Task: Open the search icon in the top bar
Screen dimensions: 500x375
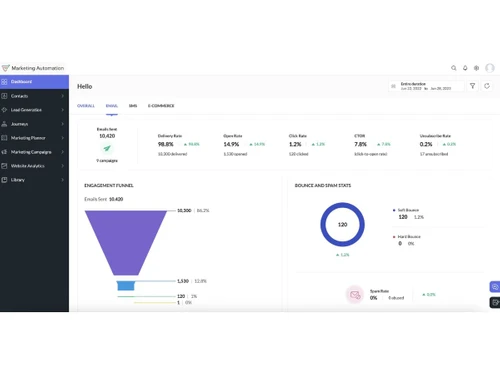Action: click(454, 68)
